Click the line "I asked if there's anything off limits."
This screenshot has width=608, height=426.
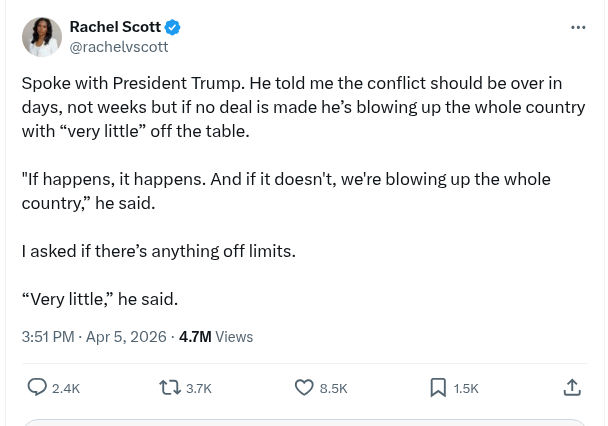(159, 251)
